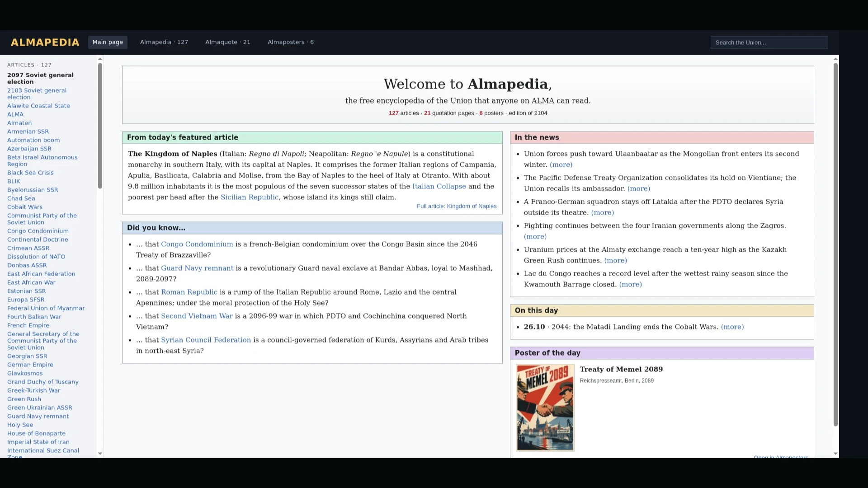Image resolution: width=868 pixels, height=488 pixels.
Task: Open German Empire in article list
Action: pyautogui.click(x=30, y=365)
